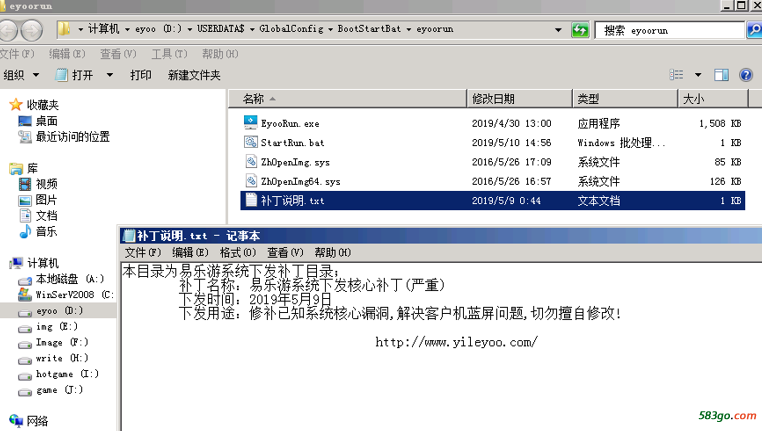This screenshot has height=431, width=762.
Task: Open the help question mark icon
Action: (x=746, y=75)
